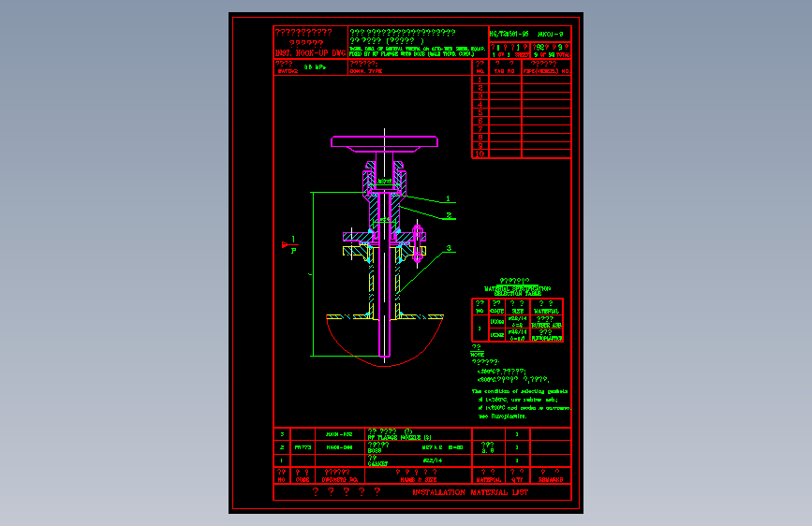Select leader callout 3 beside the nozzle
The height and width of the screenshot is (526, 812).
[x=449, y=248]
